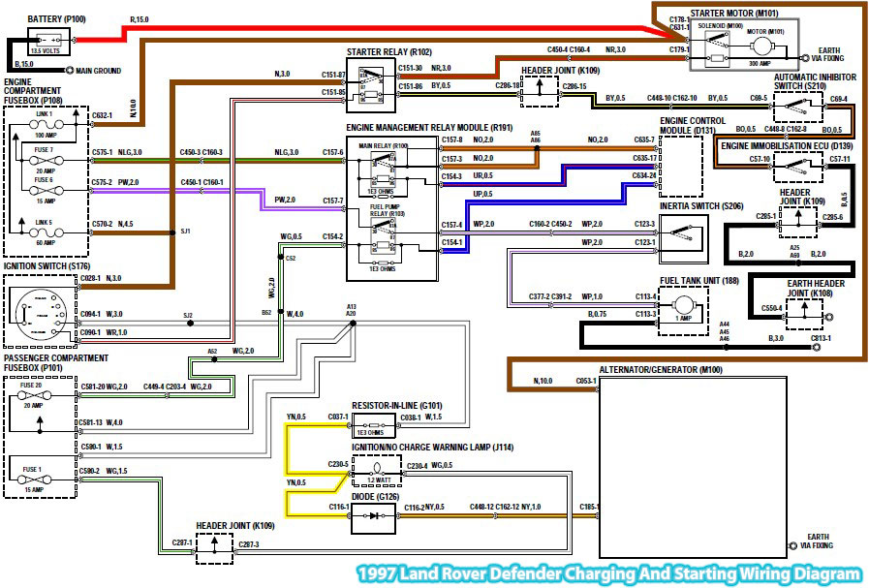Select the 'C028-1 N,3.0' wire label
The height and width of the screenshot is (588, 869).
pos(101,278)
